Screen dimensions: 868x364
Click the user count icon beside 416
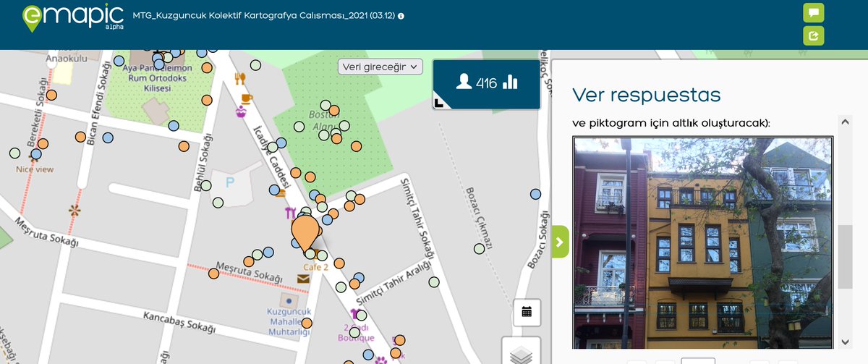(464, 82)
